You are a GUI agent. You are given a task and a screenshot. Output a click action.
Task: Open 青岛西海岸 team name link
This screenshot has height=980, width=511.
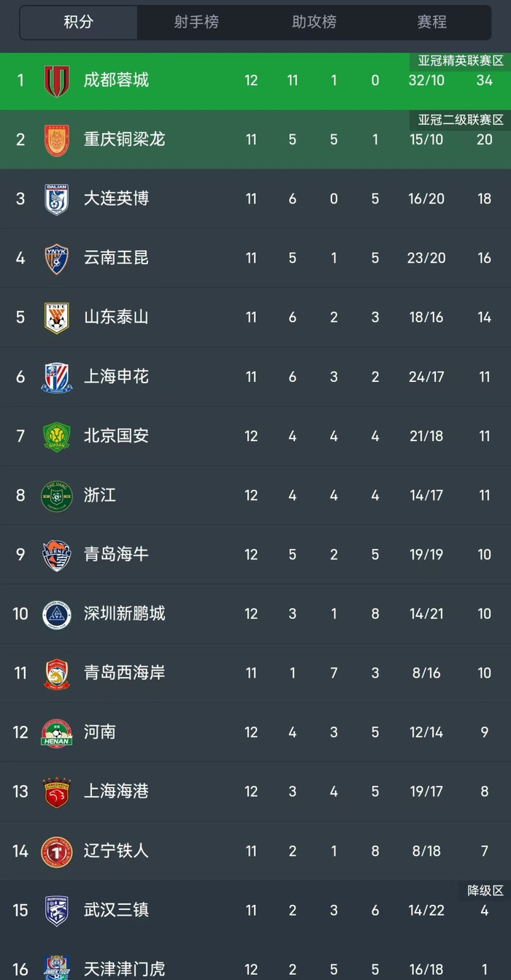pyautogui.click(x=124, y=673)
